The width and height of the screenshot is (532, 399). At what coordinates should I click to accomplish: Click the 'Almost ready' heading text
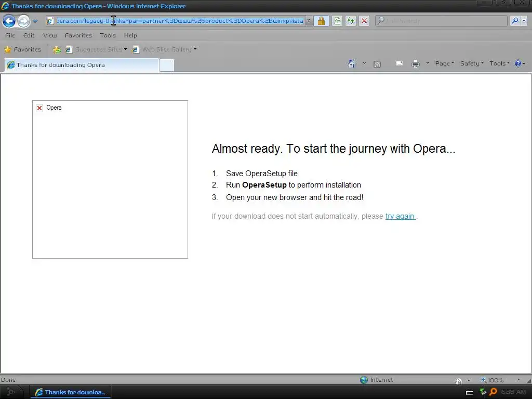pyautogui.click(x=334, y=149)
